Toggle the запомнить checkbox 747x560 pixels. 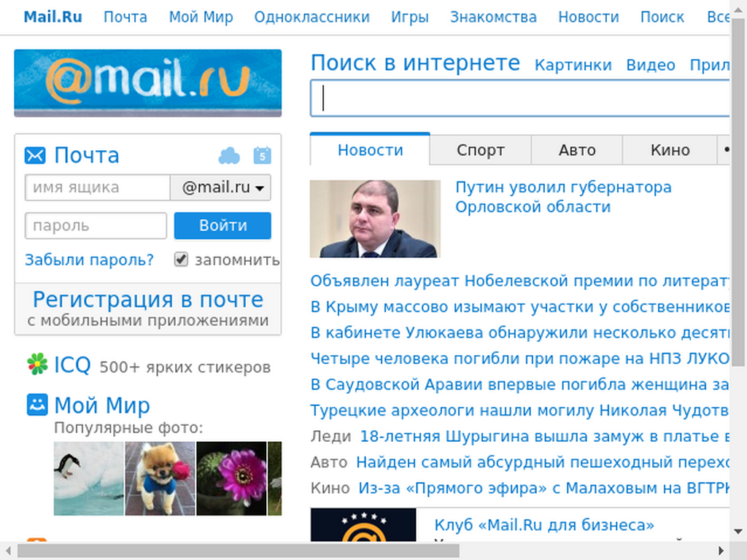pos(181,260)
